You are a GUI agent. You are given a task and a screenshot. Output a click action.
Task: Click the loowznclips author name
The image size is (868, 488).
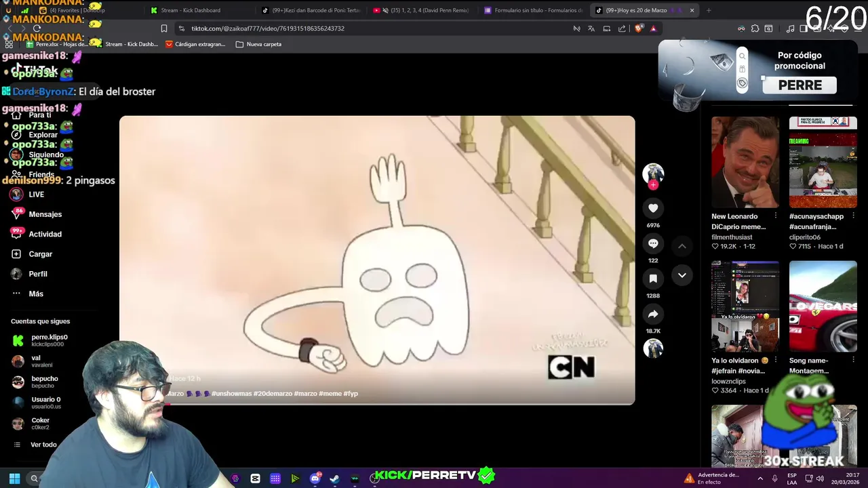pos(728,382)
